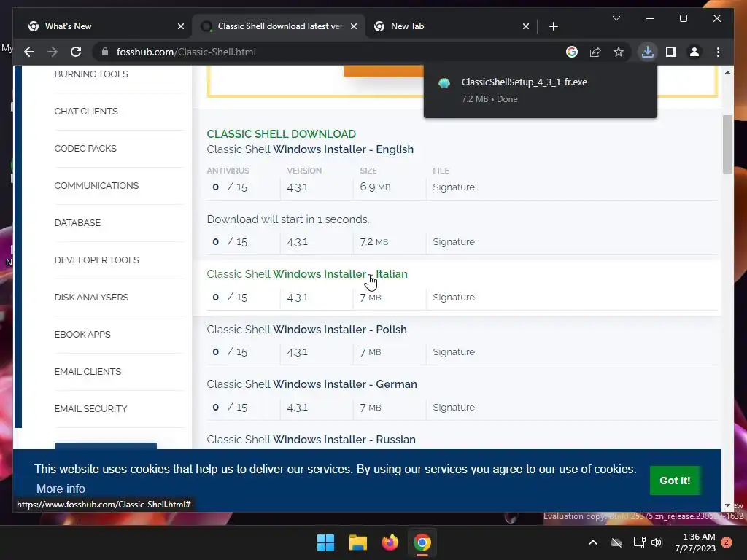This screenshot has height=560, width=747.
Task: Open Disk Analysers category
Action: (x=91, y=297)
